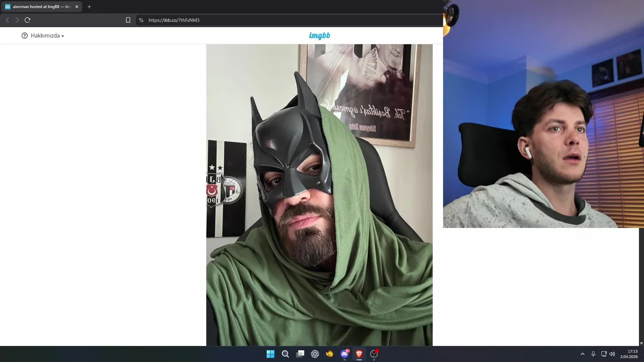
Task: Launch ChatGPT from the taskbar
Action: (315, 354)
